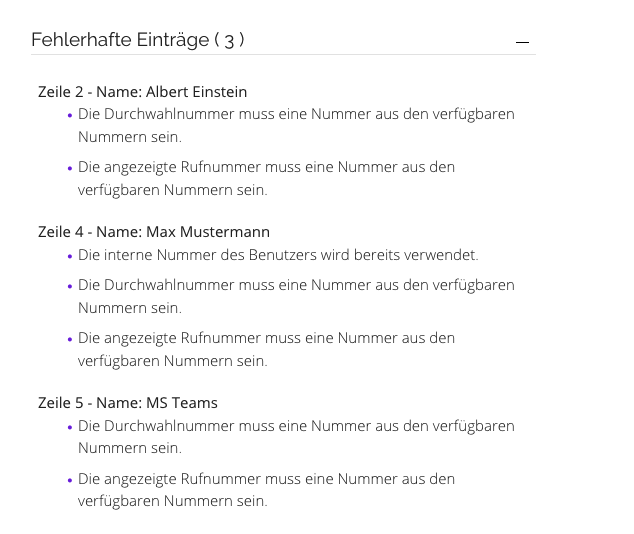
Task: Click Durchwahlnummer error under Albert Einstein
Action: pos(296,125)
